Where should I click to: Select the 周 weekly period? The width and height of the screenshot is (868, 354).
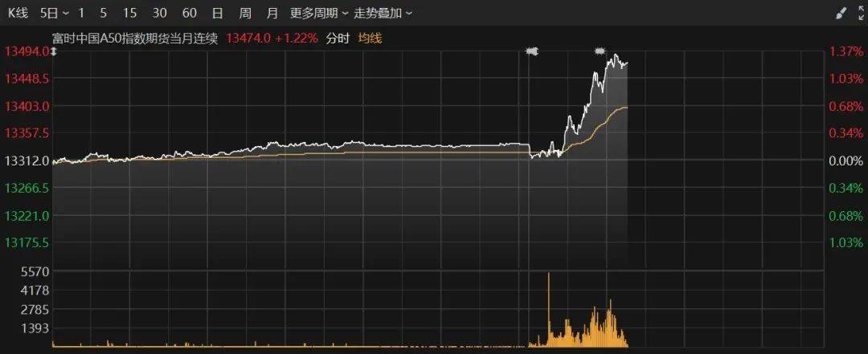(245, 13)
